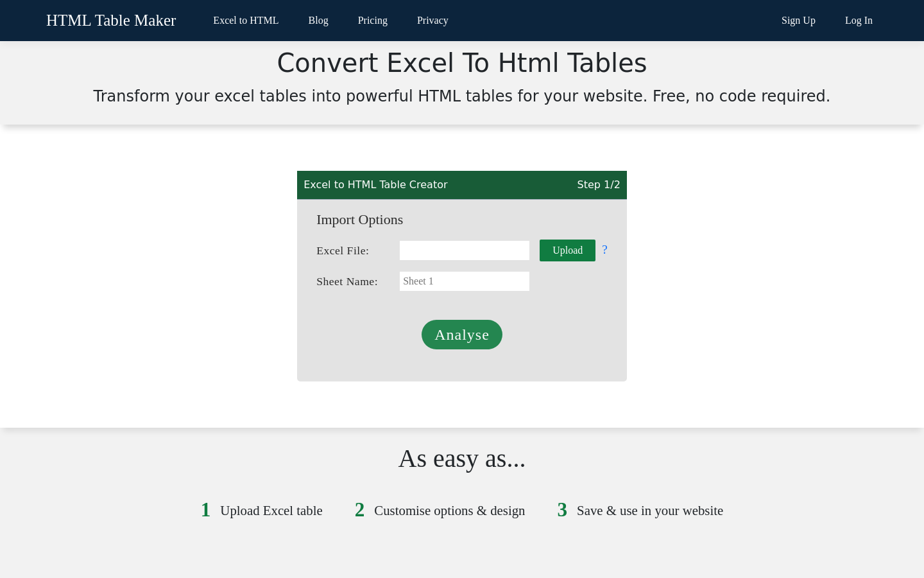Image resolution: width=924 pixels, height=578 pixels.
Task: Focus the Excel File input field
Action: coord(465,250)
